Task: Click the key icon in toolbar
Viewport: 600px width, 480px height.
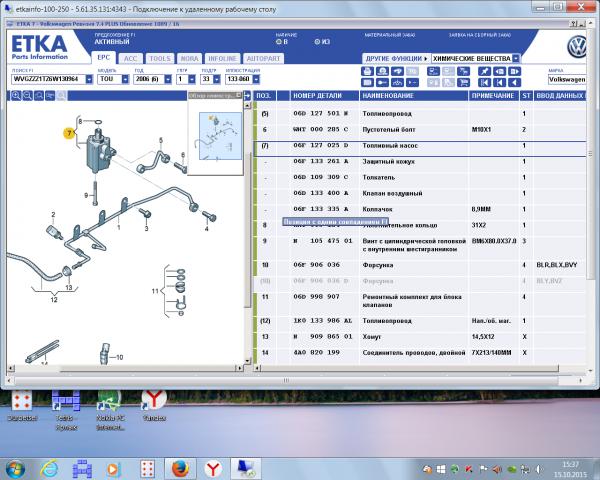Action: click(x=382, y=82)
